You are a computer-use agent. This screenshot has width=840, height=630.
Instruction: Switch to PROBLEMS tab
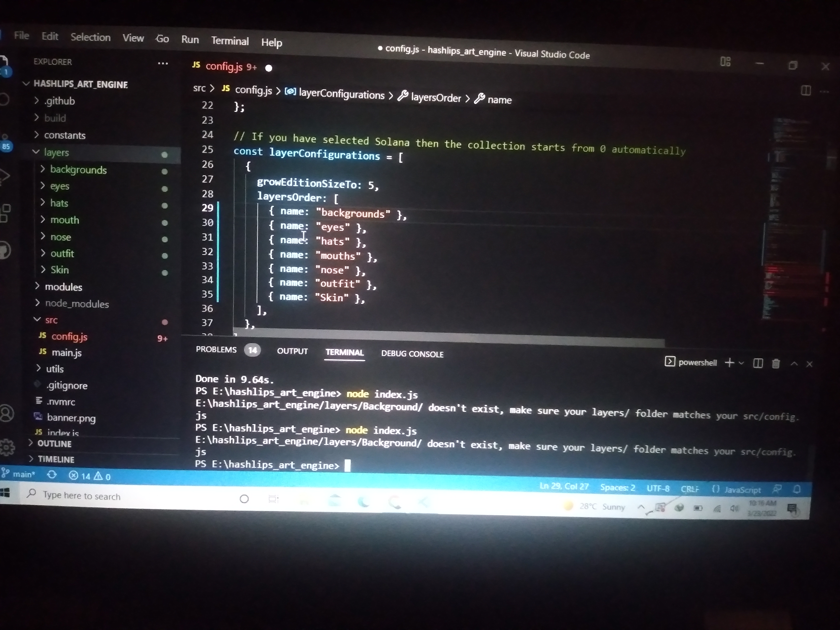216,349
